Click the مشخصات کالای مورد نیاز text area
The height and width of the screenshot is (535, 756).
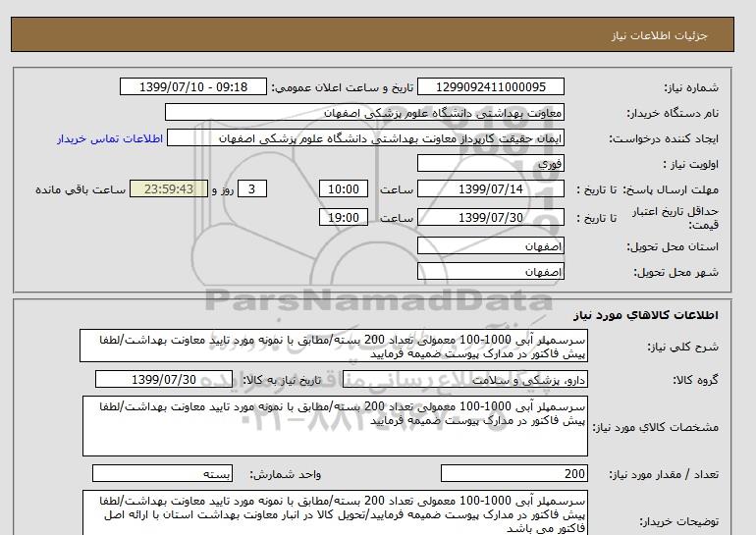pos(335,426)
